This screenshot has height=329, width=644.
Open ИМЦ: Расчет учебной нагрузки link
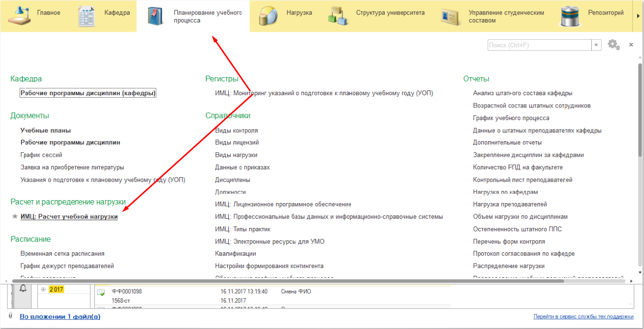click(x=69, y=217)
